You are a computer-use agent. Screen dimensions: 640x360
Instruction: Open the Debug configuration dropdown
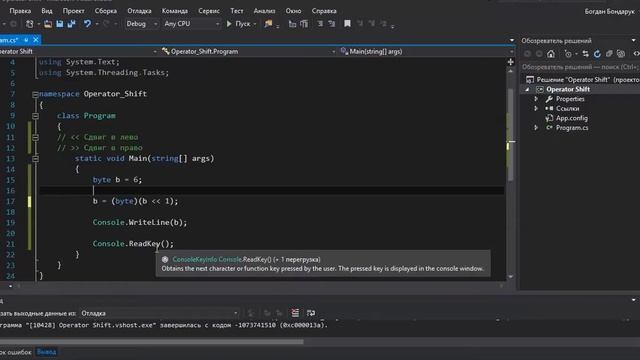coord(141,24)
